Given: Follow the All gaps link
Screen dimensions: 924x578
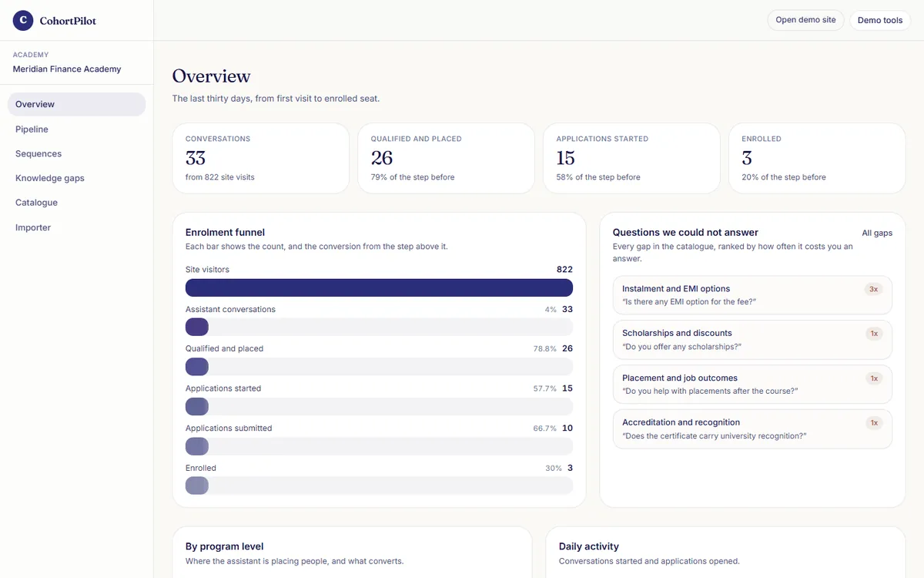Looking at the screenshot, I should pos(877,233).
